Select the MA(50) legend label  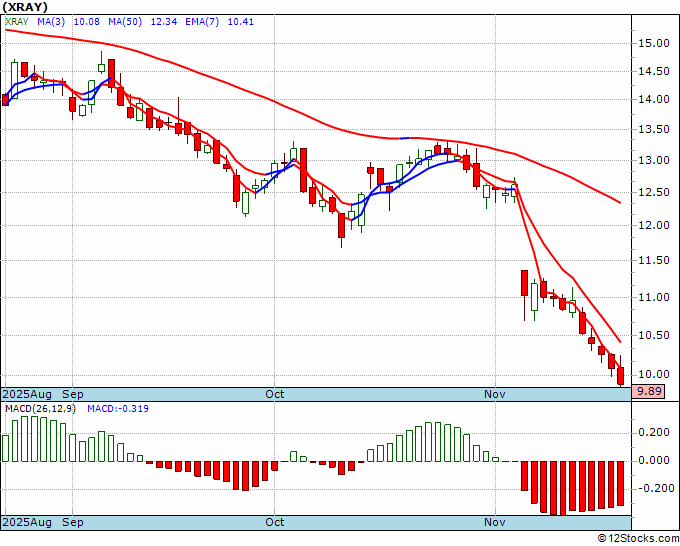click(x=125, y=22)
